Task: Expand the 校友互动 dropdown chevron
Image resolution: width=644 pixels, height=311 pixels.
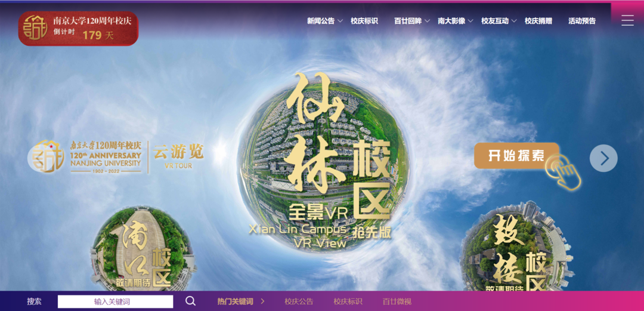Action: pos(514,21)
